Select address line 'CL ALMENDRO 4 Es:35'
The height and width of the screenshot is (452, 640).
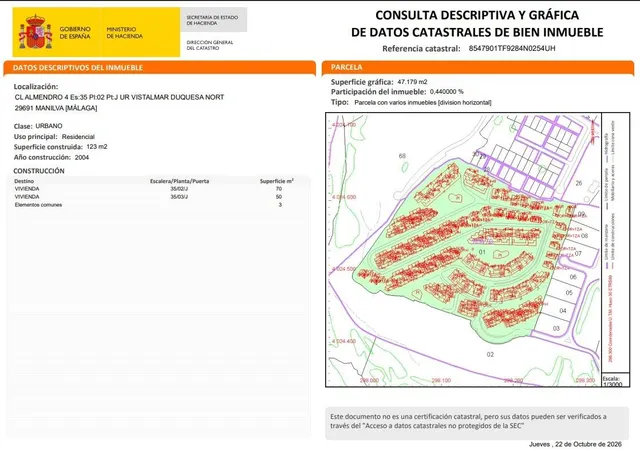[49, 97]
